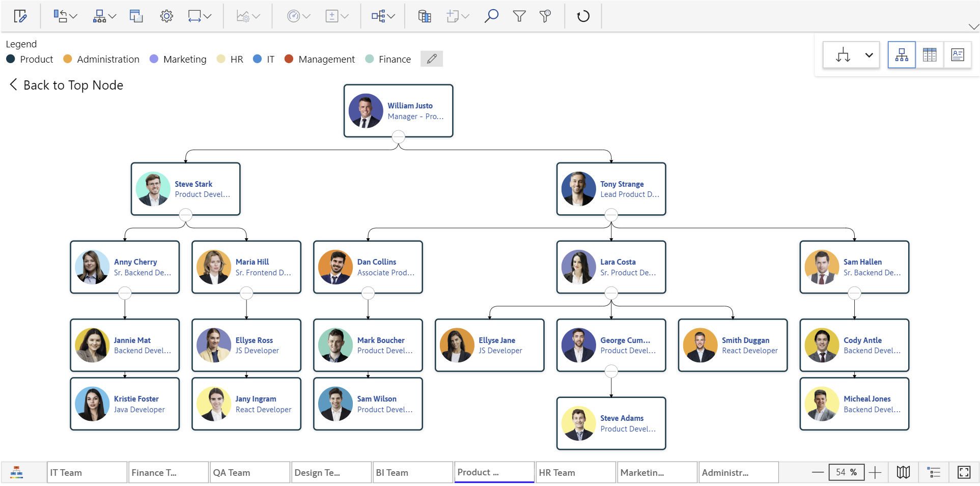Screen dimensions: 980x486
Task: Click the data table icon in toolbar
Action: point(424,16)
